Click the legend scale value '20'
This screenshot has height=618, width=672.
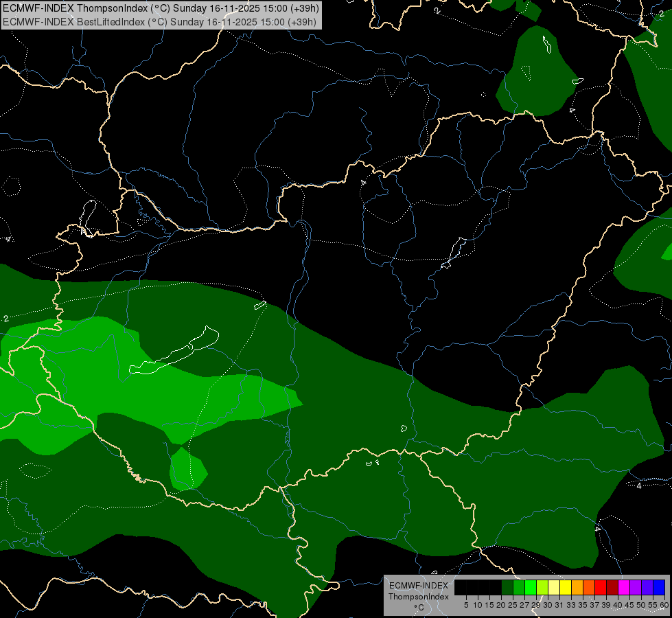coord(501,605)
